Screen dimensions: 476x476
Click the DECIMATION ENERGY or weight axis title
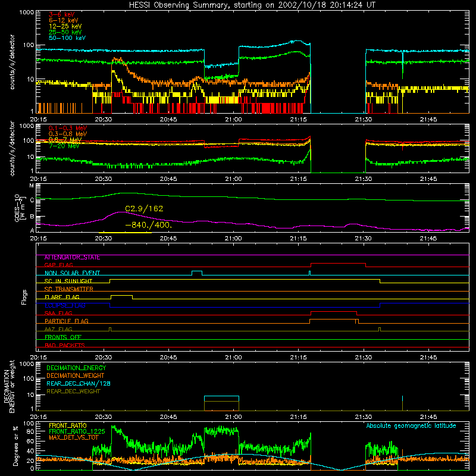click(x=9, y=386)
